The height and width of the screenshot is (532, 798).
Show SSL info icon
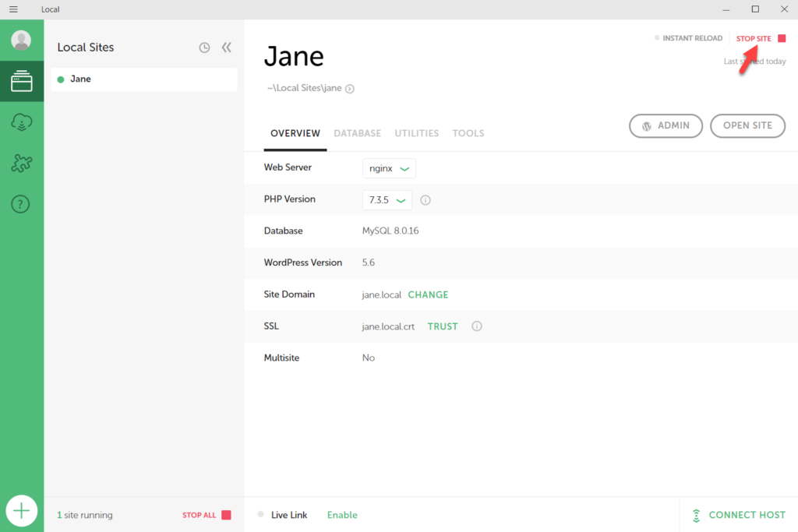(x=476, y=326)
